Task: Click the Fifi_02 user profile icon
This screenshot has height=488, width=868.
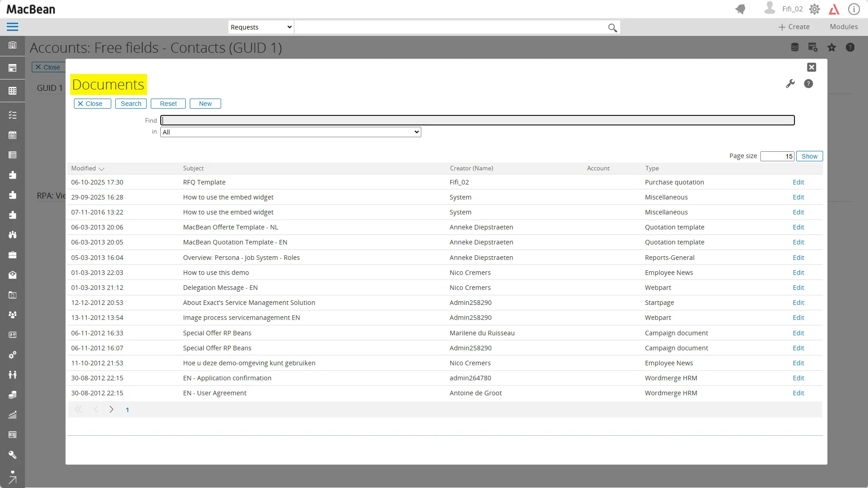Action: click(x=769, y=8)
